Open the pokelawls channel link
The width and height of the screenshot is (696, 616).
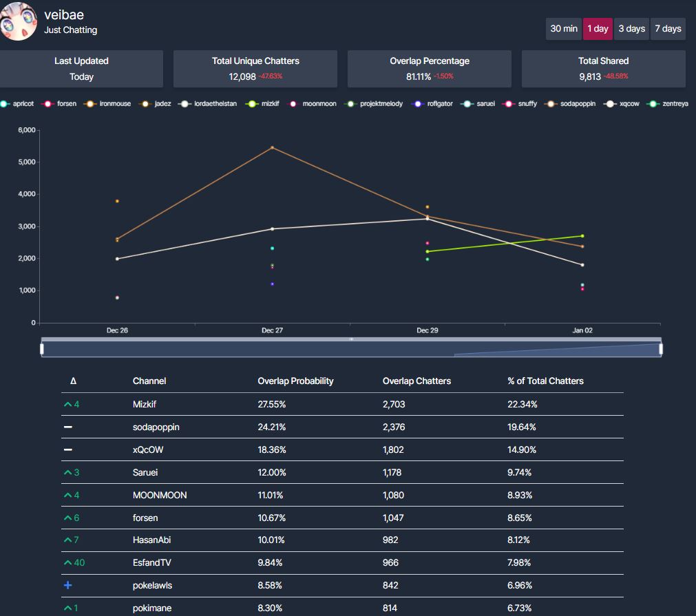point(152,585)
